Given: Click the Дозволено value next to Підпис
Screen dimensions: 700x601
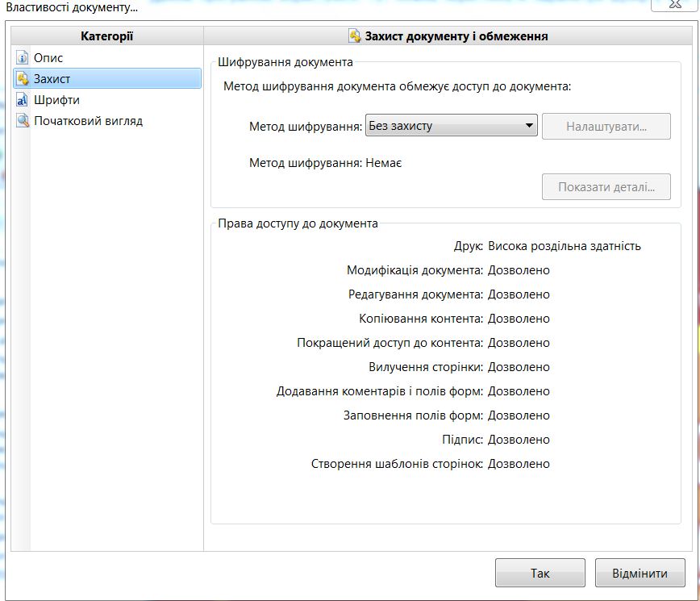Looking at the screenshot, I should click(519, 440).
